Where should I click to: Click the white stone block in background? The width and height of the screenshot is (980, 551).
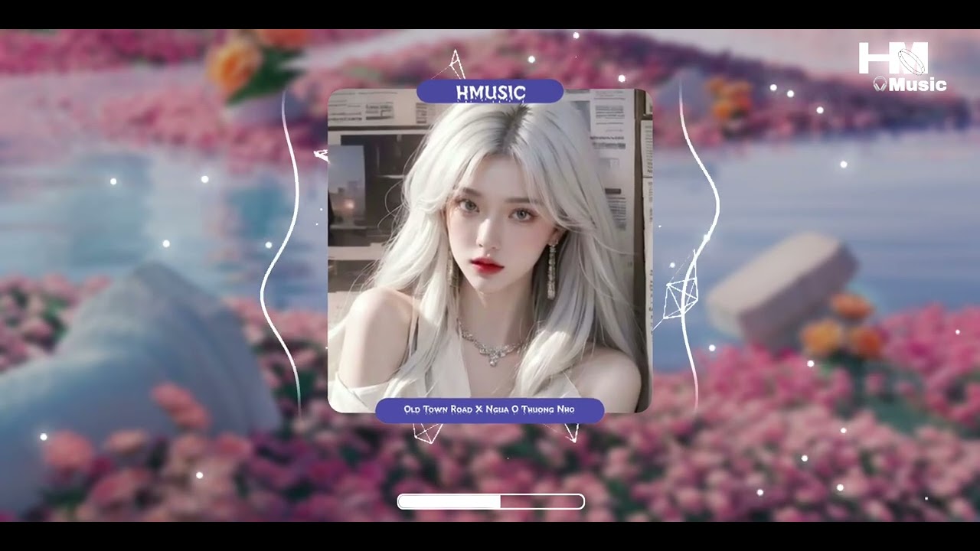[781, 287]
